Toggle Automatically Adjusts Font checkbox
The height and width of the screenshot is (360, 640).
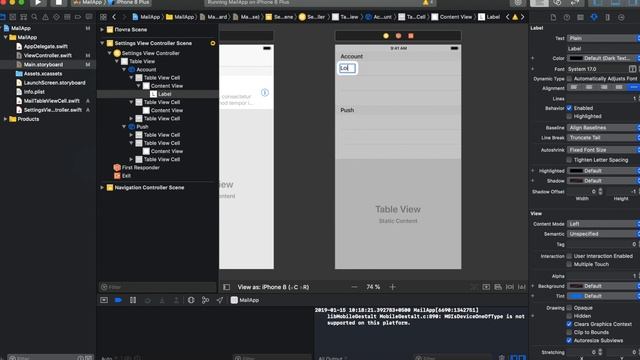click(x=569, y=79)
